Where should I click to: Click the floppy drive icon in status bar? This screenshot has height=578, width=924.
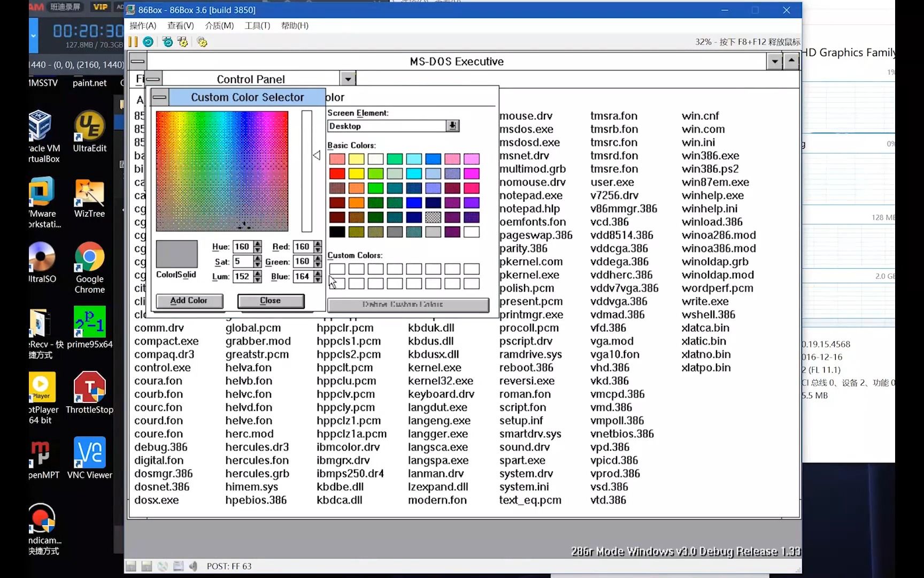point(131,566)
